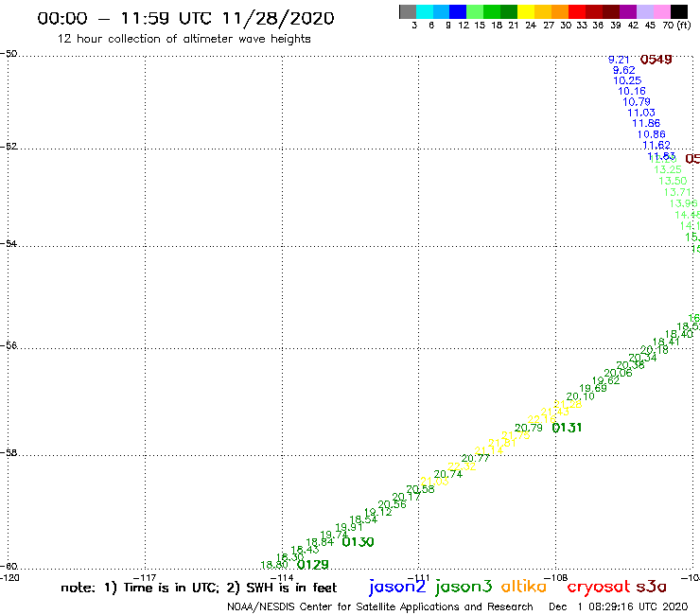Click the Dec 1 08:29:16 UTC timestamp

click(619, 607)
